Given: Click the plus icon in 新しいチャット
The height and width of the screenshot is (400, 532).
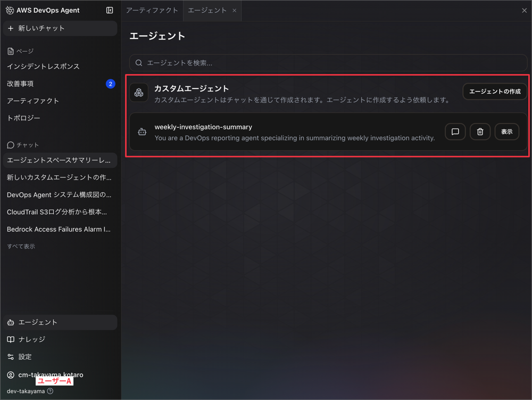Looking at the screenshot, I should pos(11,29).
